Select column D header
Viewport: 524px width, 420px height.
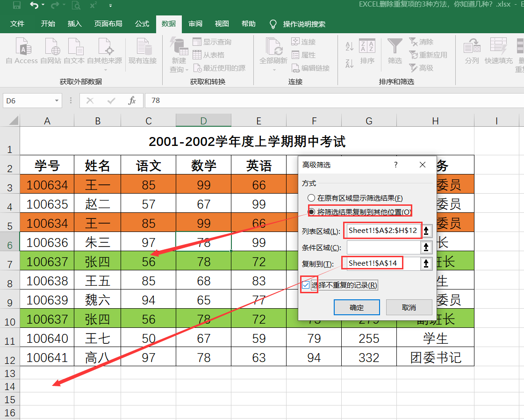pos(203,121)
